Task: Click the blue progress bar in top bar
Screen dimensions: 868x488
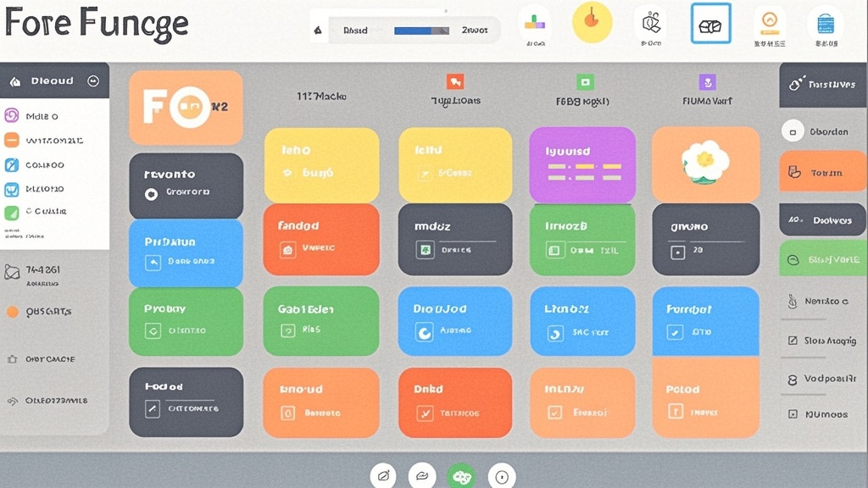Action: coord(421,30)
